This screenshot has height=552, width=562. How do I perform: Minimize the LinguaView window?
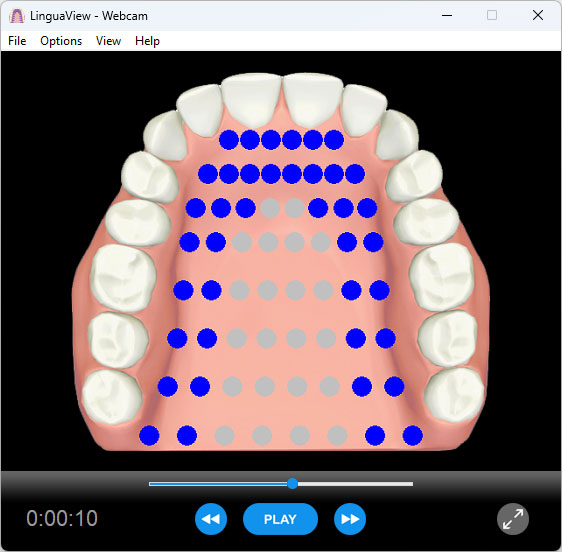[x=447, y=15]
